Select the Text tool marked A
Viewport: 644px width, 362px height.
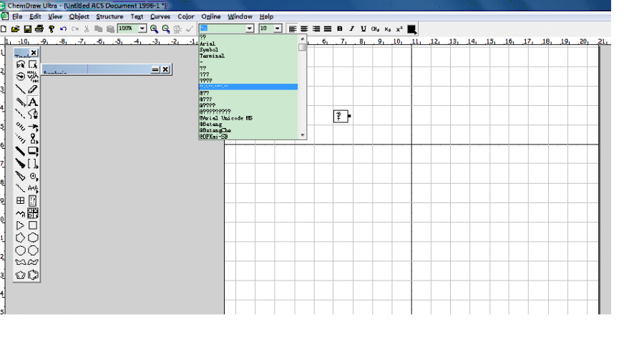[x=33, y=102]
